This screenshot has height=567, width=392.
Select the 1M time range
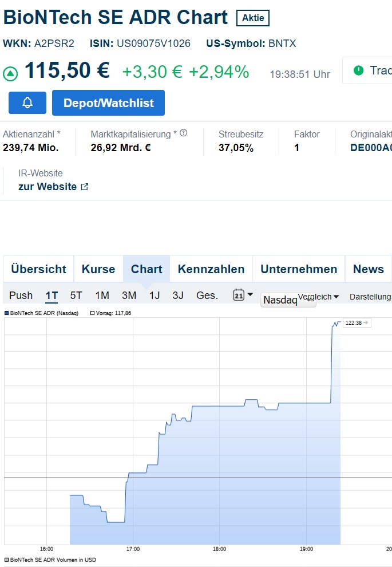(x=102, y=296)
